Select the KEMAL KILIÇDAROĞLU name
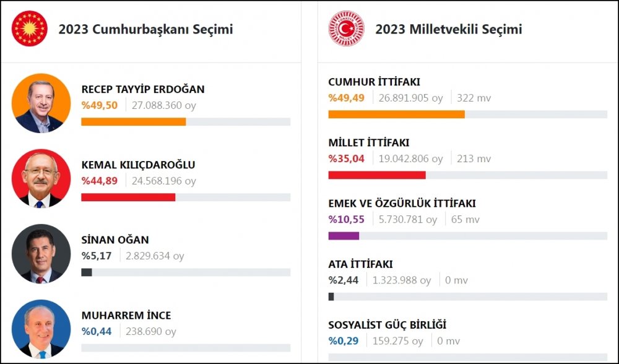Screen dimensions: 619x364 tap(138, 165)
